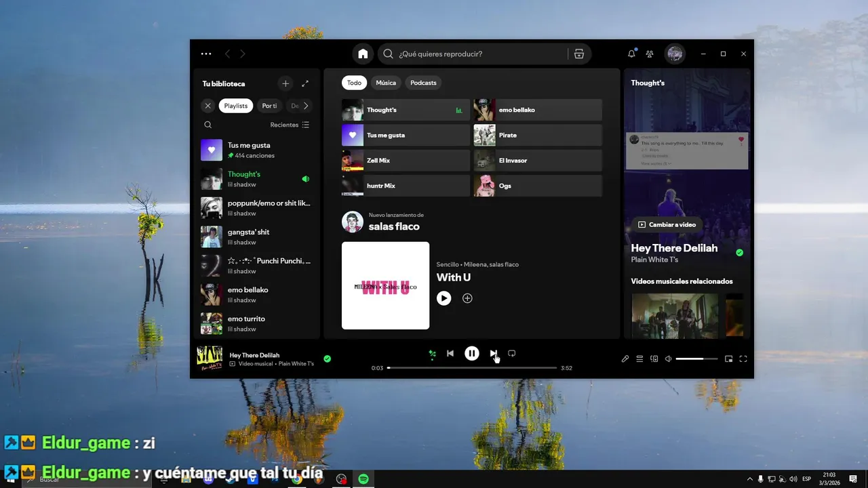Image resolution: width=868 pixels, height=488 pixels.
Task: Go forward with the right arrow
Action: click(243, 54)
